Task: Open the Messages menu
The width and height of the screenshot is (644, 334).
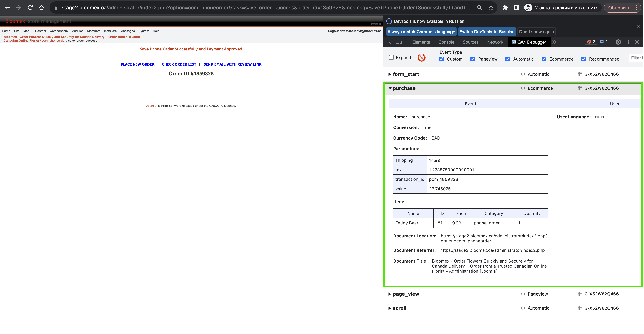Action: pos(127,31)
